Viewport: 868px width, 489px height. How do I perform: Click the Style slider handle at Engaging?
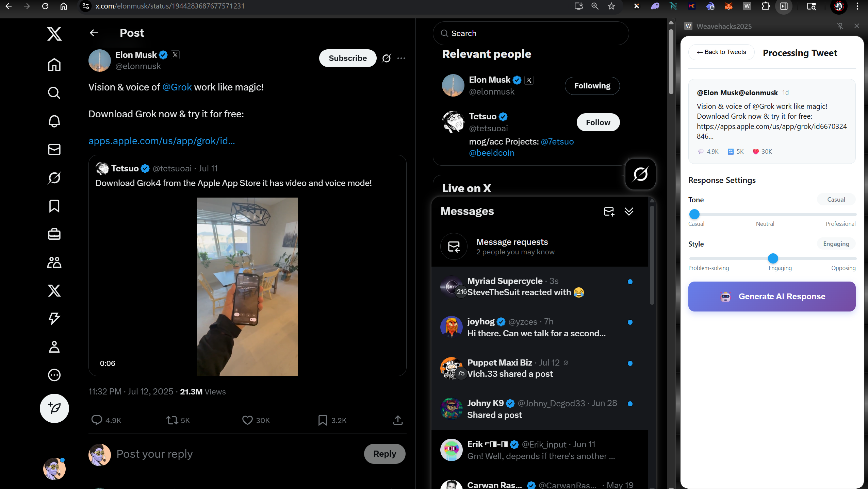point(773,258)
